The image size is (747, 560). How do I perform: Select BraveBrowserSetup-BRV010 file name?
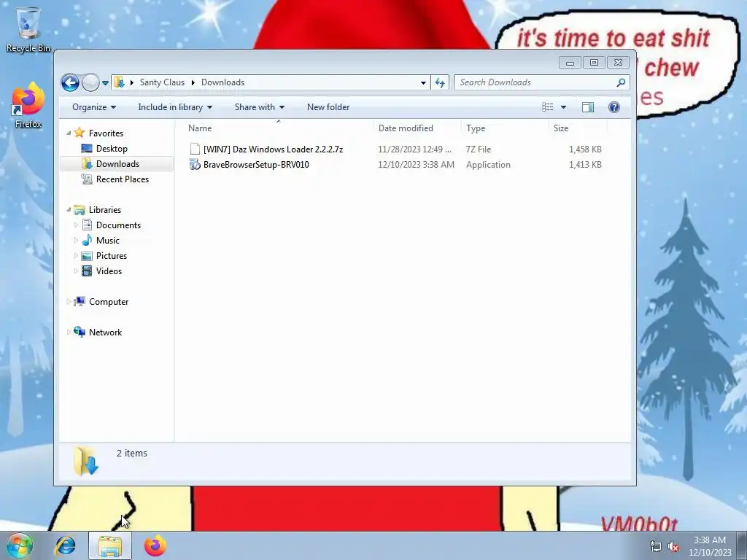pos(256,165)
